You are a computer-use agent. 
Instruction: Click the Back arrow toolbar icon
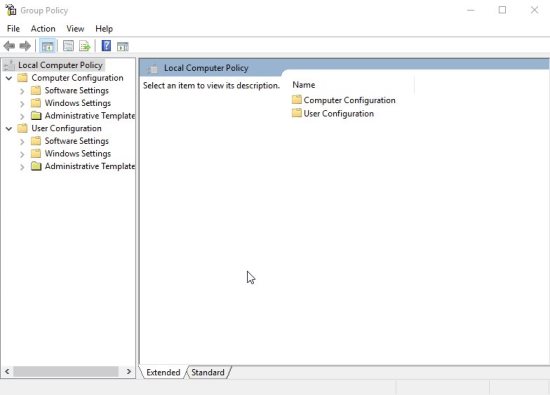pyautogui.click(x=9, y=46)
